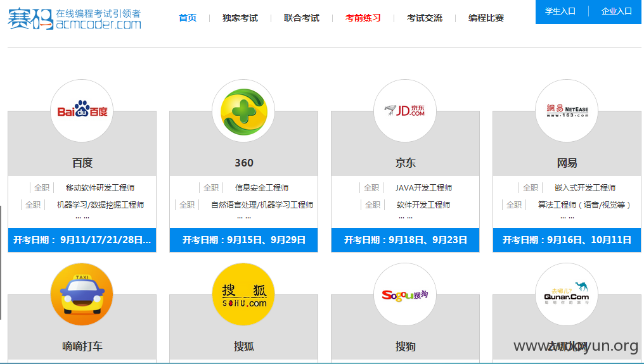Open the 360 company title
This screenshot has width=644, height=364.
(244, 163)
